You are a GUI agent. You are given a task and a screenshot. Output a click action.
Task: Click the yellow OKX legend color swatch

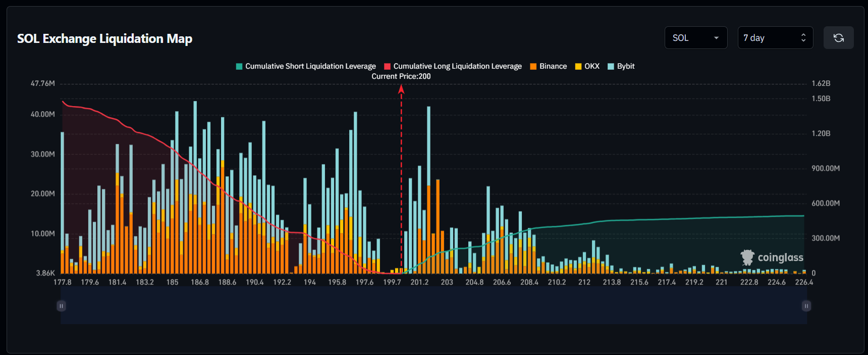(578, 66)
